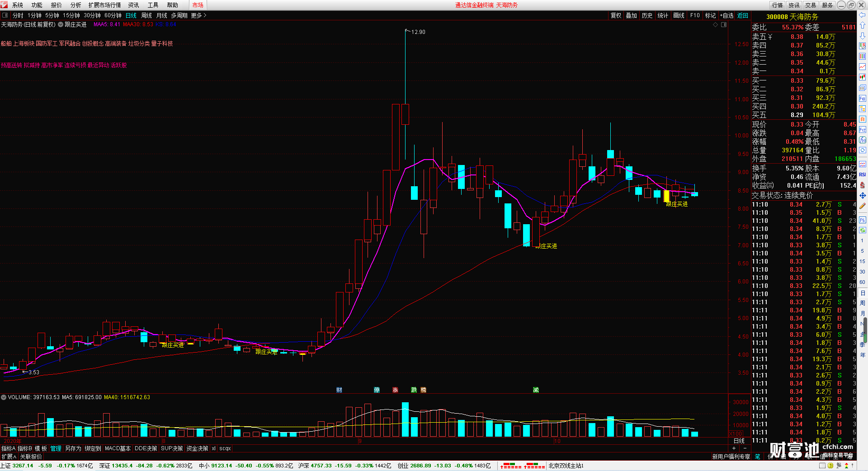
Task: Click the 交易 button at top right
Action: coord(811,5)
